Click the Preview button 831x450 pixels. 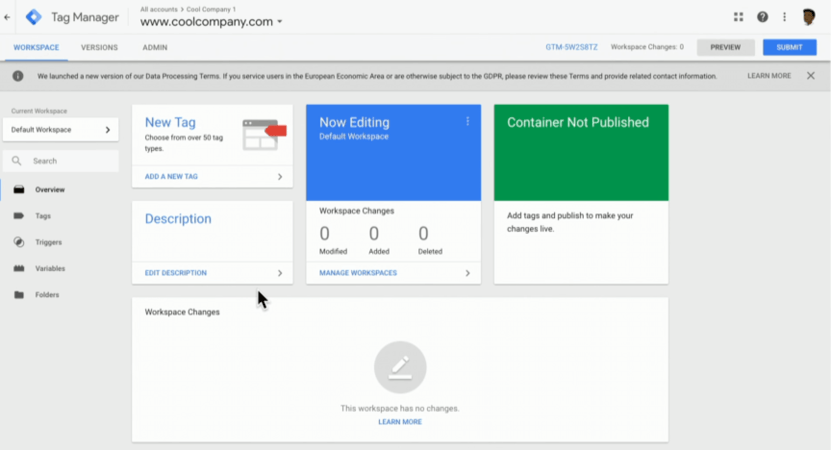(x=726, y=47)
